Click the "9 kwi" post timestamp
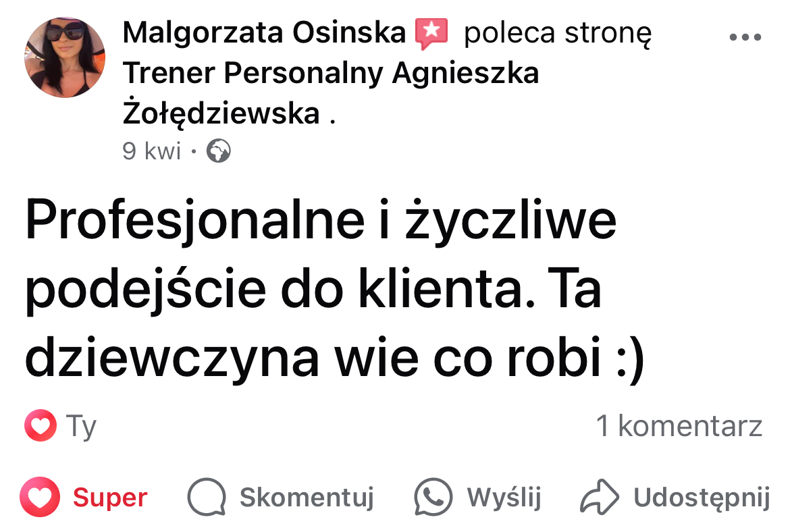 [152, 151]
